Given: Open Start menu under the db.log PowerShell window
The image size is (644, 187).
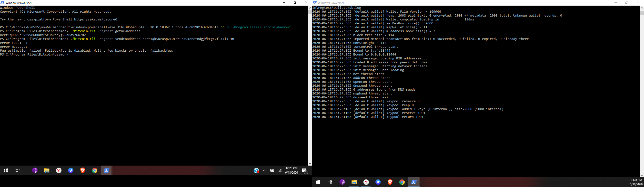Looking at the screenshot, I should [318, 182].
